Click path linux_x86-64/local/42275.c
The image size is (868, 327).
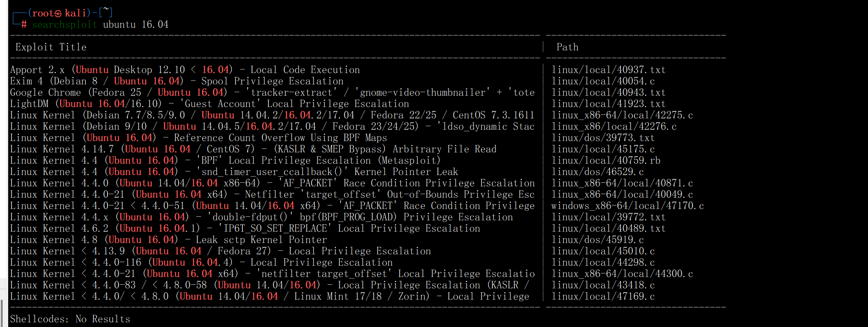pos(622,115)
